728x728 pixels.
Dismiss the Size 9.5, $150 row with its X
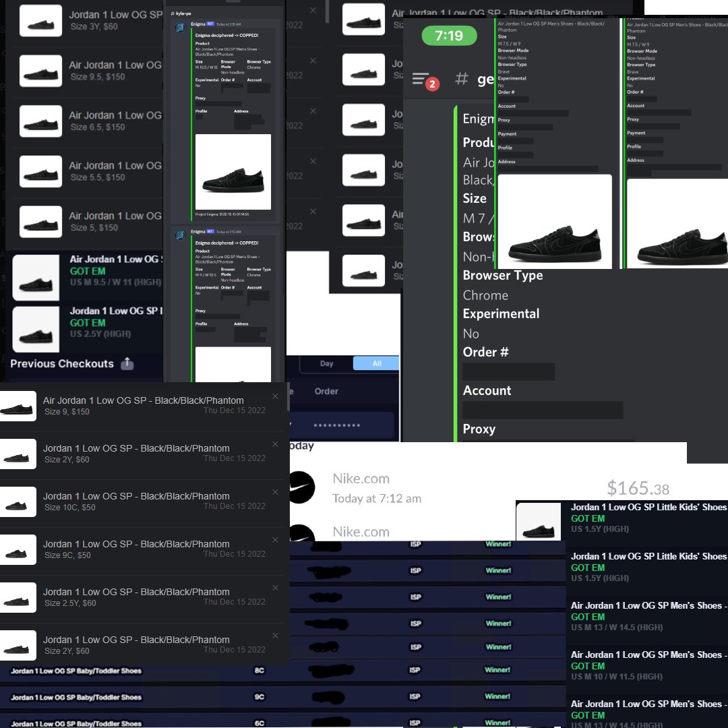[313, 61]
